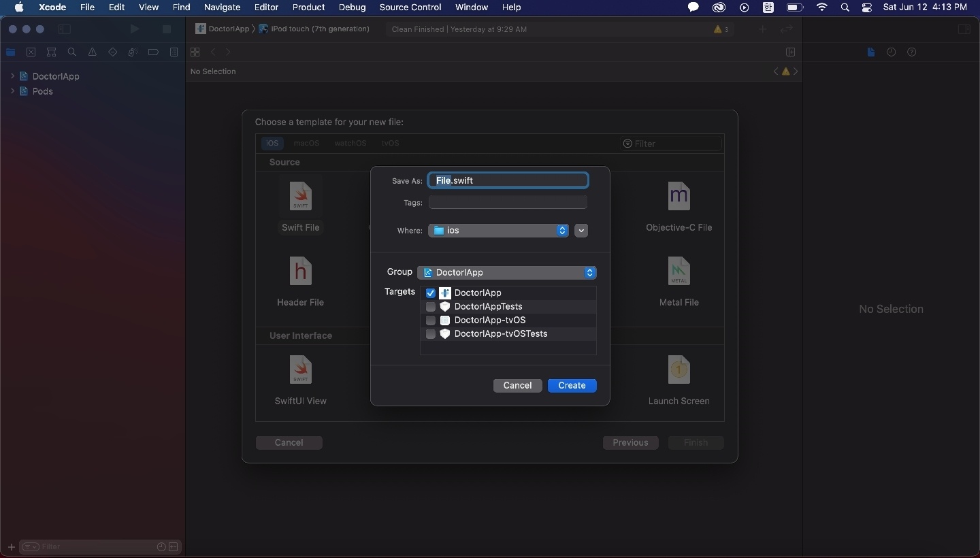
Task: Open the Product menu
Action: pos(308,7)
